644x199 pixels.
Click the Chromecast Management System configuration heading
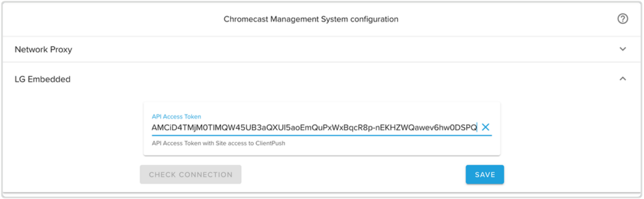pos(311,19)
